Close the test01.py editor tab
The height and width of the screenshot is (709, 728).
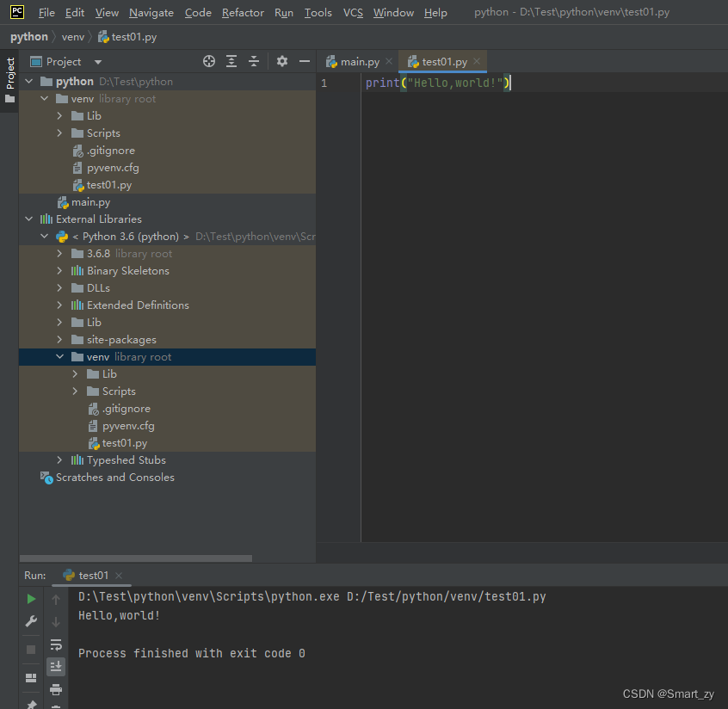click(477, 61)
